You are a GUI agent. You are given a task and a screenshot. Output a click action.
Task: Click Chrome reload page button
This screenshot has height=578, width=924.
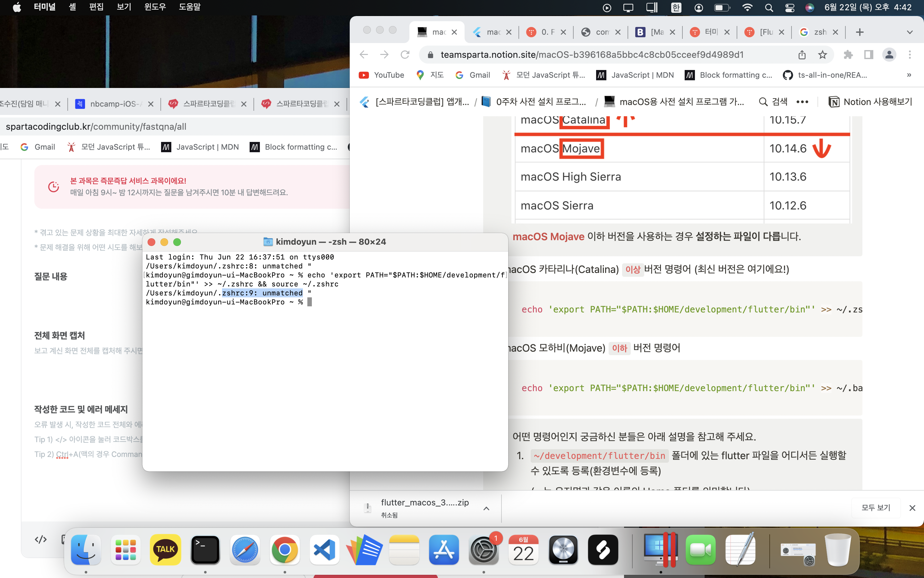[405, 55]
